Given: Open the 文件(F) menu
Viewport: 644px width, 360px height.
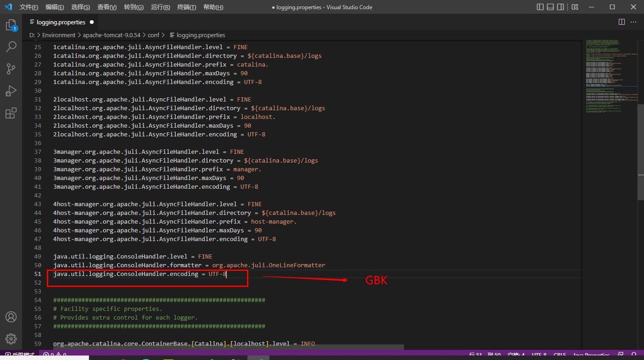Looking at the screenshot, I should point(29,7).
